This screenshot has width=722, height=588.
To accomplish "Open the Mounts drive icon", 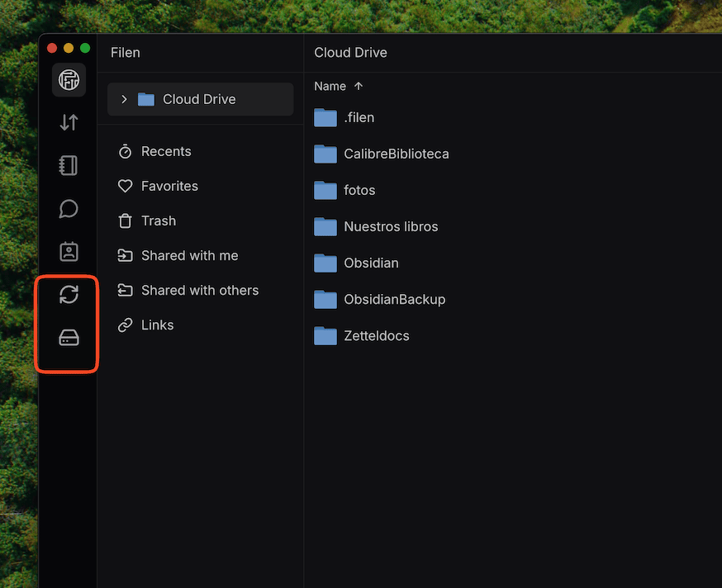I will point(69,337).
